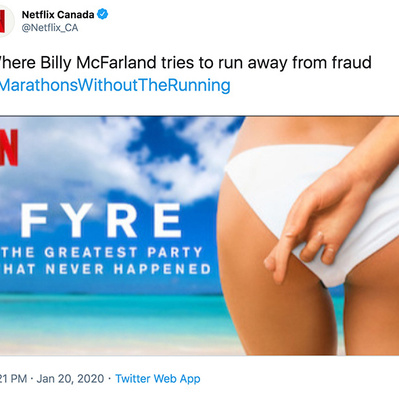The height and width of the screenshot is (399, 399).
Task: Select the 'The Greatest Party' subtitle line
Action: pyautogui.click(x=102, y=252)
